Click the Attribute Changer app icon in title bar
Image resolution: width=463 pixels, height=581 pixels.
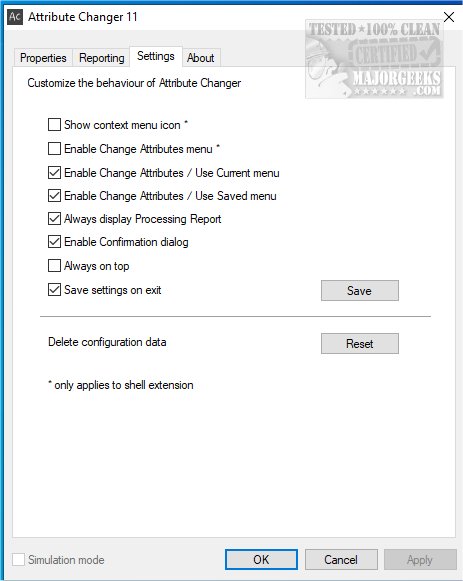pyautogui.click(x=15, y=17)
